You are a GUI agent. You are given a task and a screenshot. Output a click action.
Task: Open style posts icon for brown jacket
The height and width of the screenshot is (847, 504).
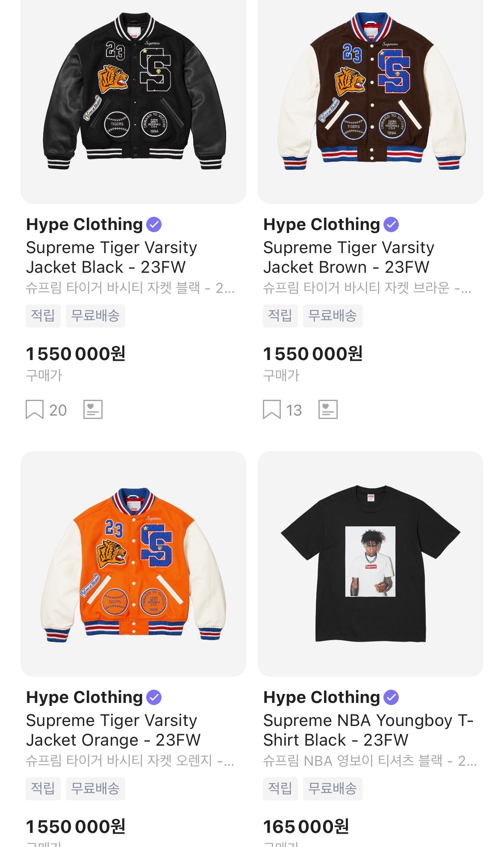pos(328,410)
